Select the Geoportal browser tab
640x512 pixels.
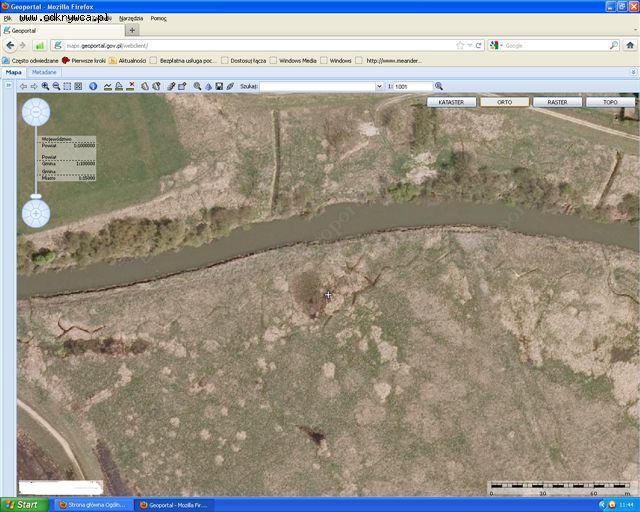pyautogui.click(x=62, y=31)
